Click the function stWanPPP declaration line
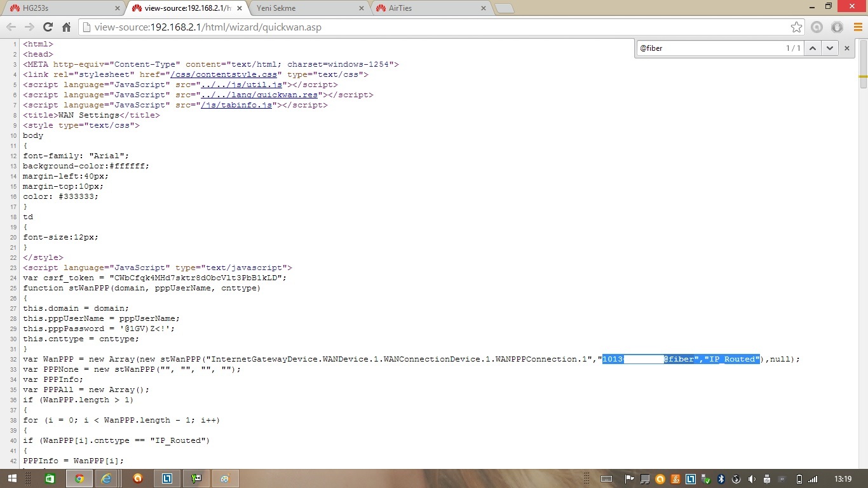This screenshot has height=488, width=868. pos(142,288)
